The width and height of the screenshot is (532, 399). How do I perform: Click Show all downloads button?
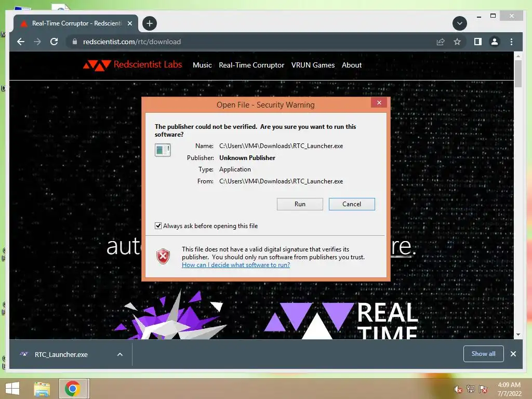coord(484,354)
